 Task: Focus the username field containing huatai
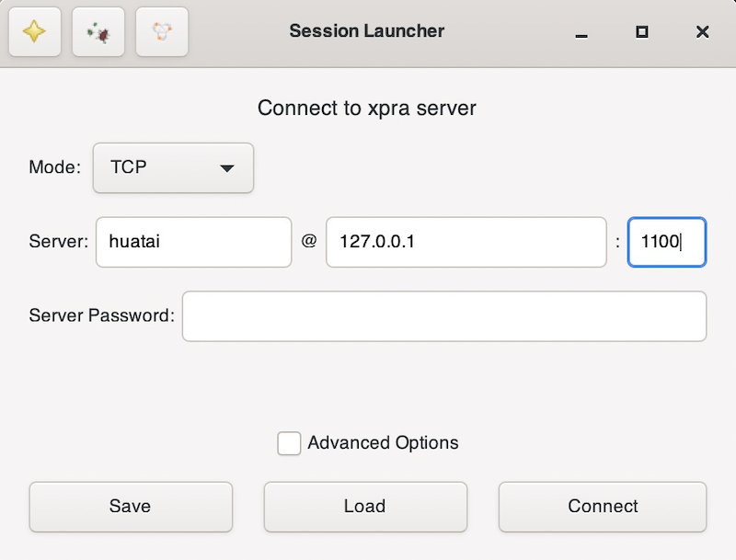tap(193, 243)
